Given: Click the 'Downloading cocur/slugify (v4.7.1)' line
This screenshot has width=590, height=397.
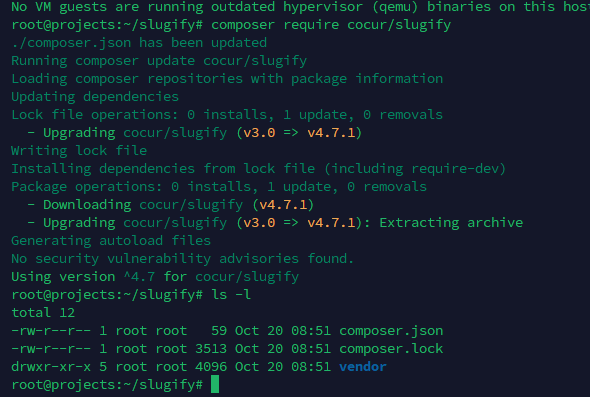Looking at the screenshot, I should (170, 205).
